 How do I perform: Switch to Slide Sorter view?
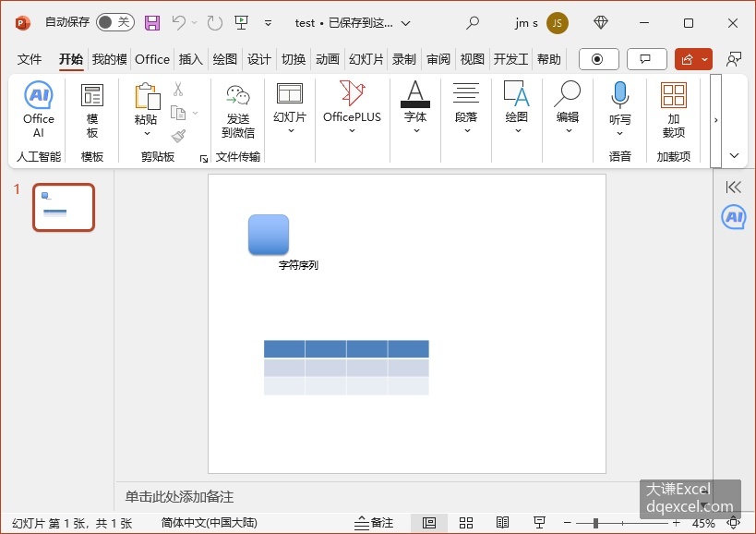[466, 523]
